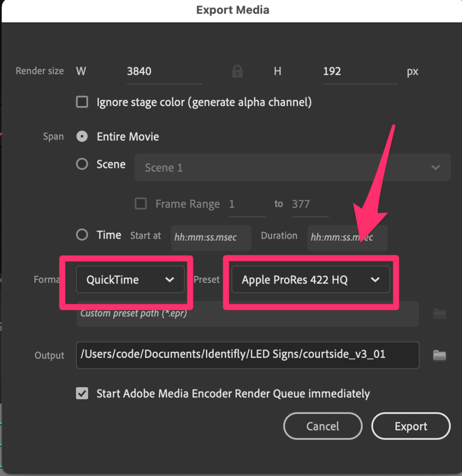Click the Cancel button
This screenshot has height=476, width=462.
(x=323, y=426)
